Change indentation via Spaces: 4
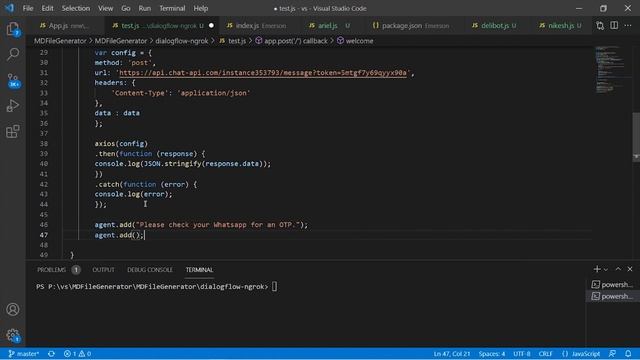 click(x=492, y=354)
